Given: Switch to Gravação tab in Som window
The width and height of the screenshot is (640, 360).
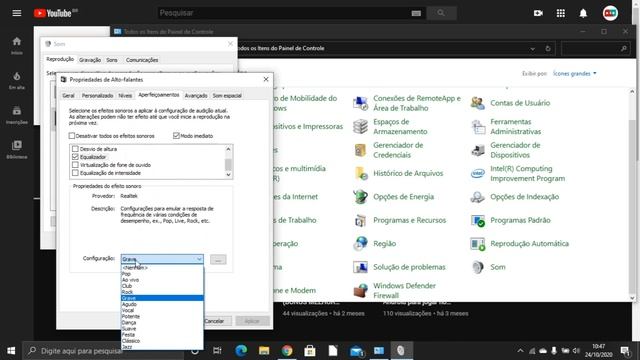Looking at the screenshot, I should (x=90, y=60).
